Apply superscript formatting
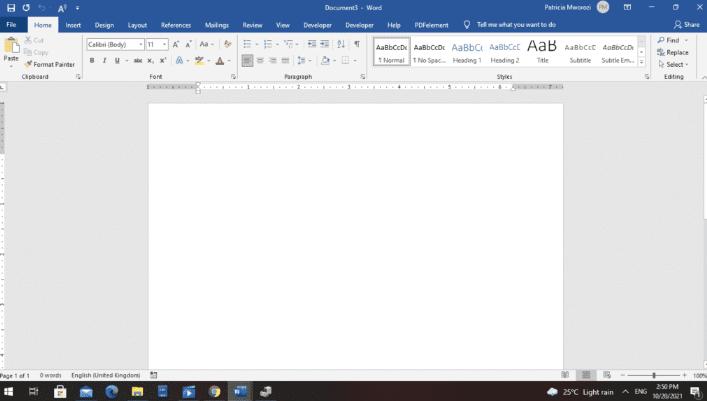Image resolution: width=707 pixels, height=401 pixels. click(x=163, y=60)
